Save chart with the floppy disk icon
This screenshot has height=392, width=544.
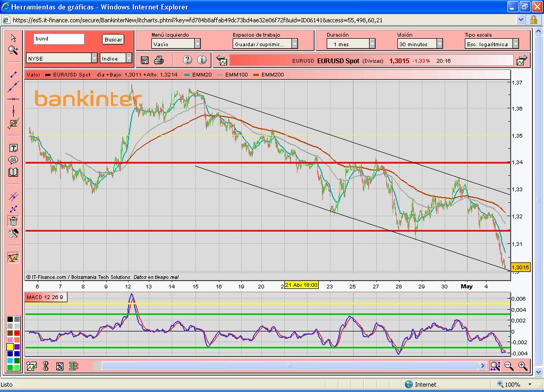coord(144,59)
